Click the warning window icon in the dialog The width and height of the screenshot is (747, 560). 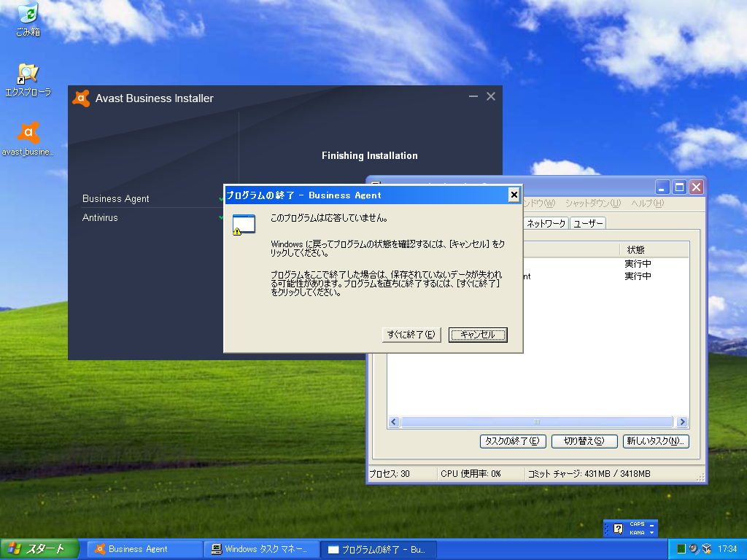point(244,225)
